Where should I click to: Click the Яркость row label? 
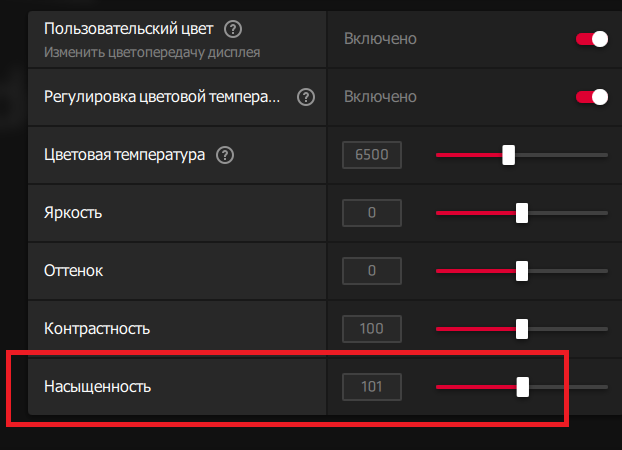click(73, 213)
